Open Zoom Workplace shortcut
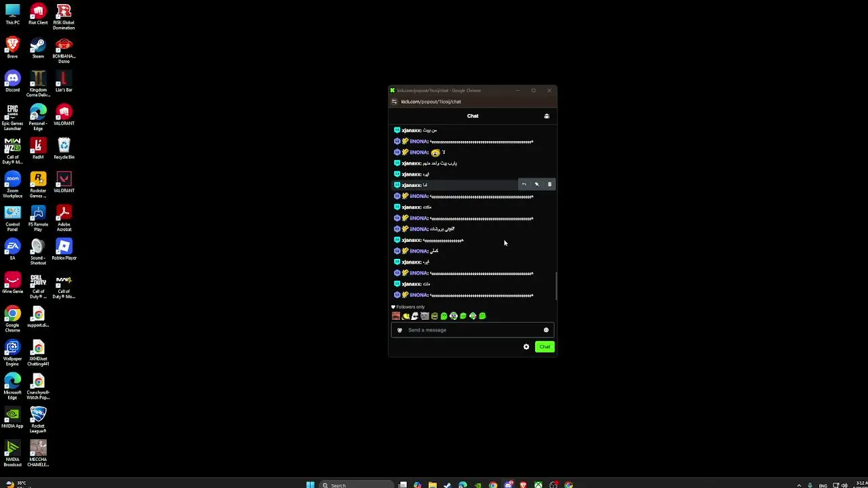The width and height of the screenshot is (868, 488). click(12, 185)
